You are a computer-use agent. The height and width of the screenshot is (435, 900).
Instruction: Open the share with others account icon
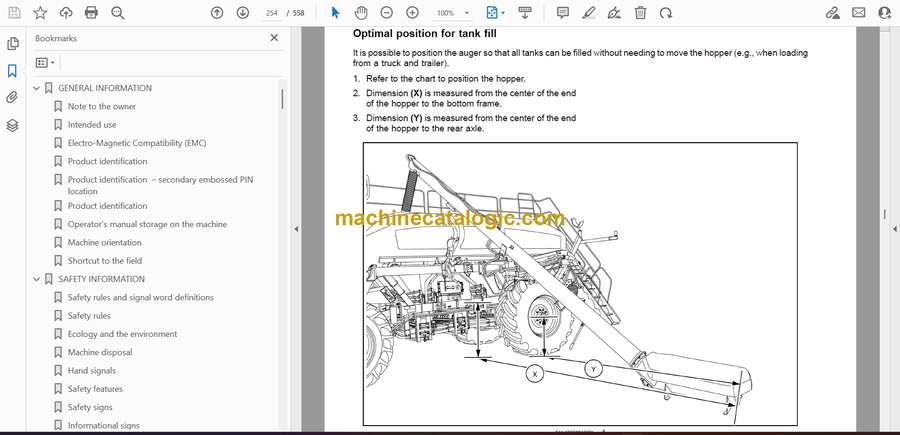[x=885, y=13]
